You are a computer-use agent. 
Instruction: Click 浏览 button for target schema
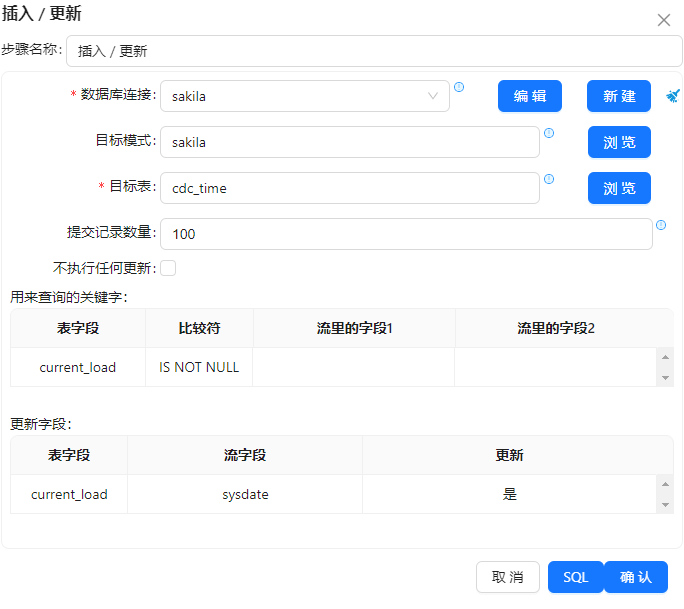[619, 142]
